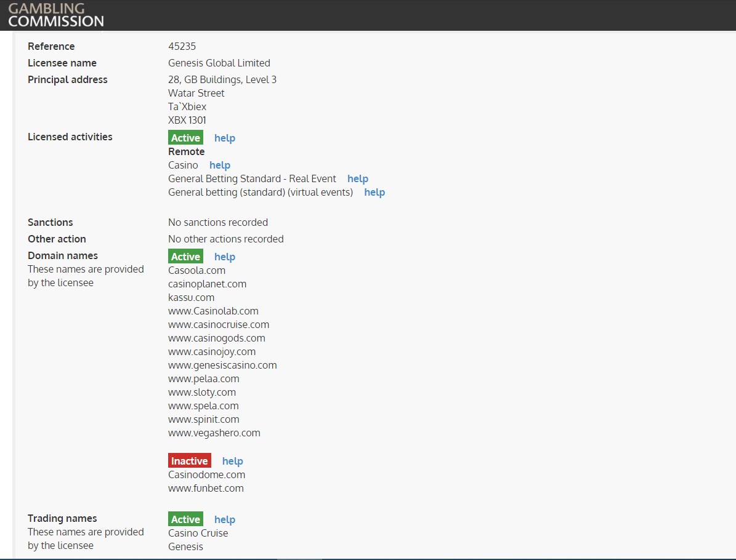Screen dimensions: 736x560
Task: Open help beside Domain names Active badge
Action: (x=225, y=257)
